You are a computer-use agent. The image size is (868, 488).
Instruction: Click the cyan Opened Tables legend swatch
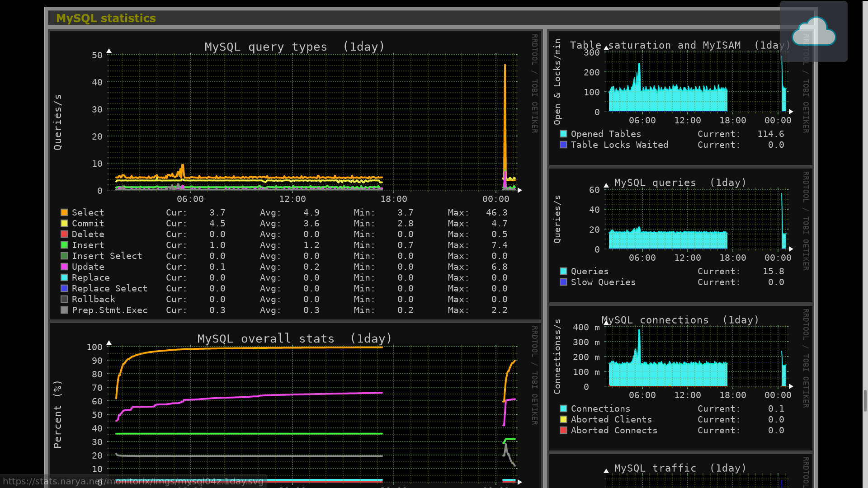(563, 134)
